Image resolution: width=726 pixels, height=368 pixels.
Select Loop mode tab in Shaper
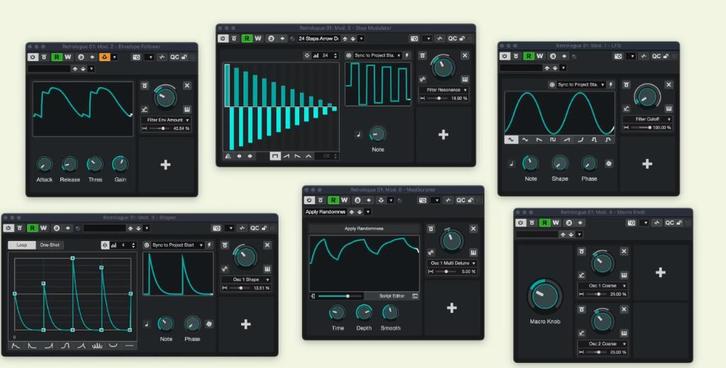coord(22,245)
